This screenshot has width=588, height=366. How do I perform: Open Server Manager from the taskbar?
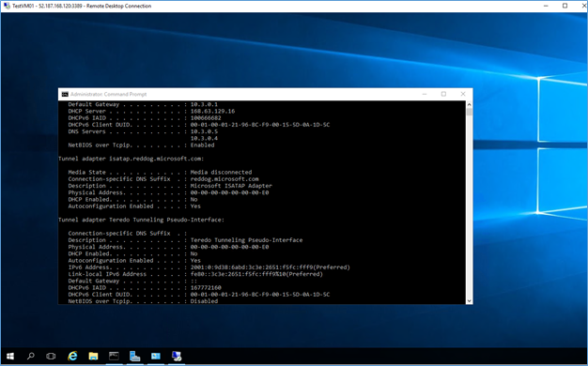tap(134, 356)
